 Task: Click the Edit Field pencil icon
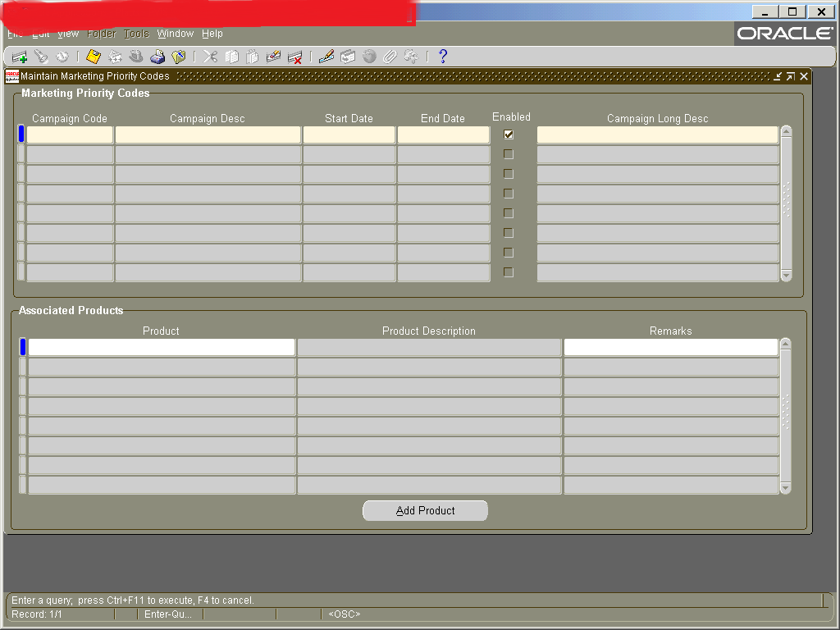pos(326,57)
